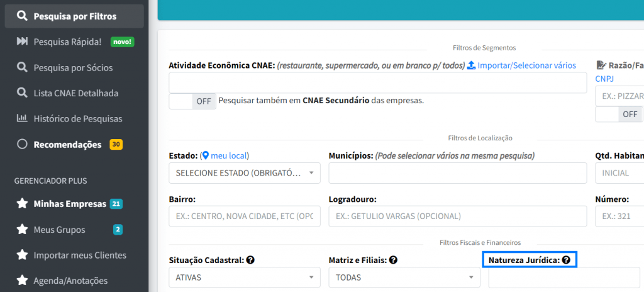Click the Bairro text field
644x292 pixels.
[245, 216]
